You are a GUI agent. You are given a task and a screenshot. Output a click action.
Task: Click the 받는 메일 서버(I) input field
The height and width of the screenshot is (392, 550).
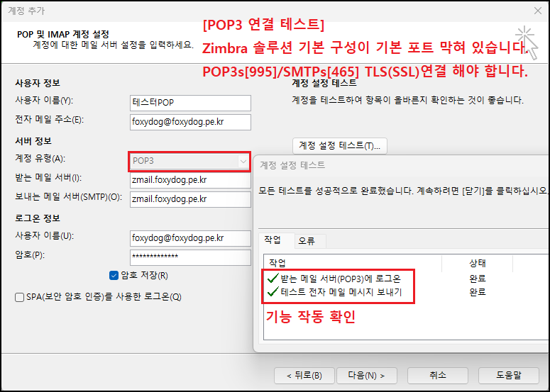(x=190, y=181)
